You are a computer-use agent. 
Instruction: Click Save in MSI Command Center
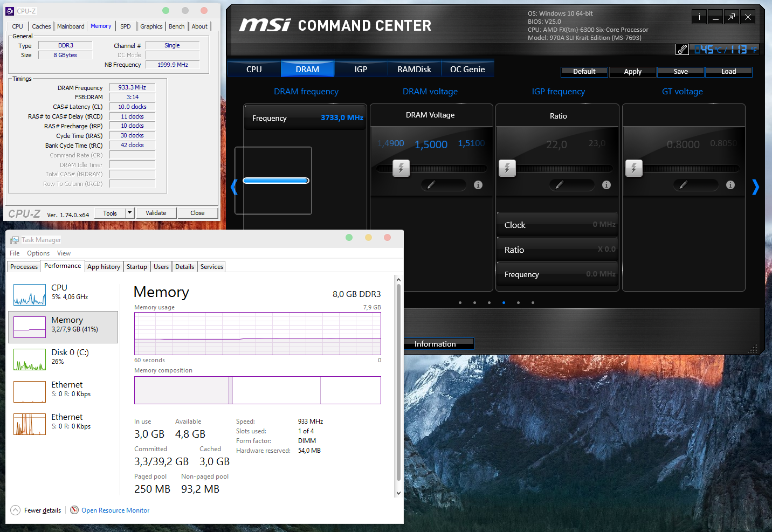681,72
